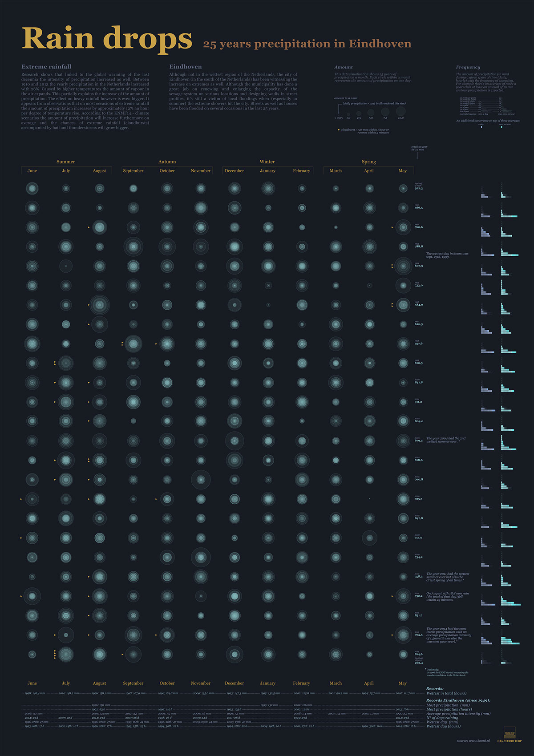Select the 'Eindhoven' section heading
The width and height of the screenshot is (534, 756).
point(186,67)
